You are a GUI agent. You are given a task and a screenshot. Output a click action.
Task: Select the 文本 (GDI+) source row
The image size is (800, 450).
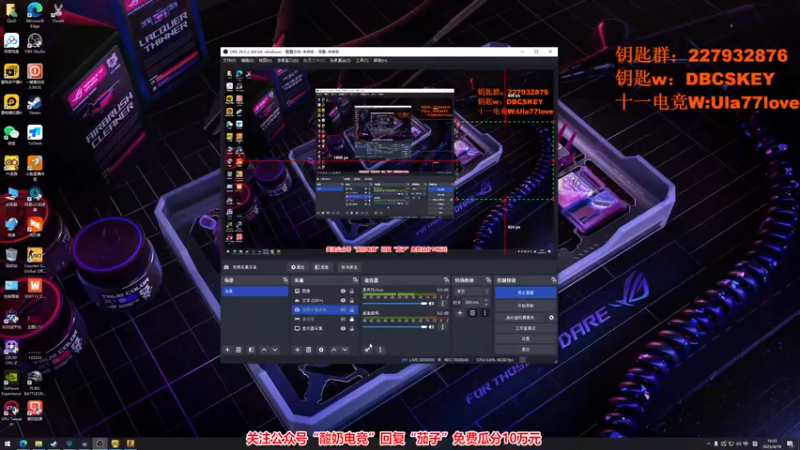324,301
